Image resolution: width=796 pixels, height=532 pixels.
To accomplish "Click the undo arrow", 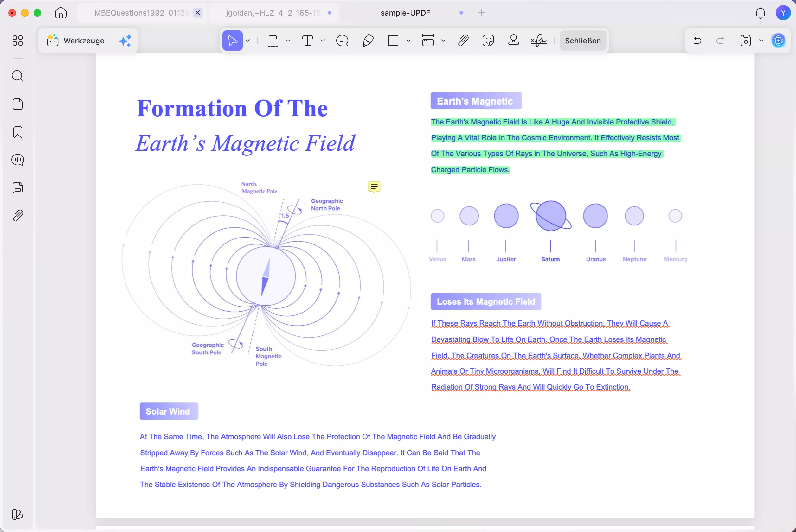I will point(697,41).
